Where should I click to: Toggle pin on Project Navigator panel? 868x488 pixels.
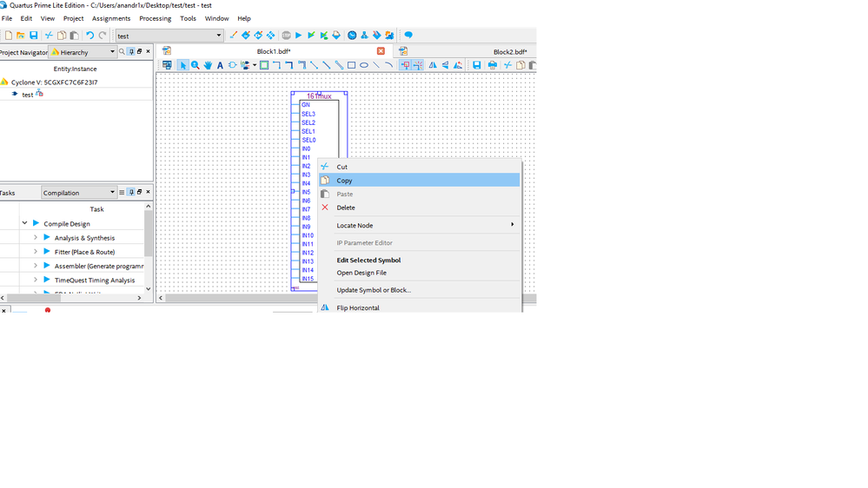coord(131,52)
